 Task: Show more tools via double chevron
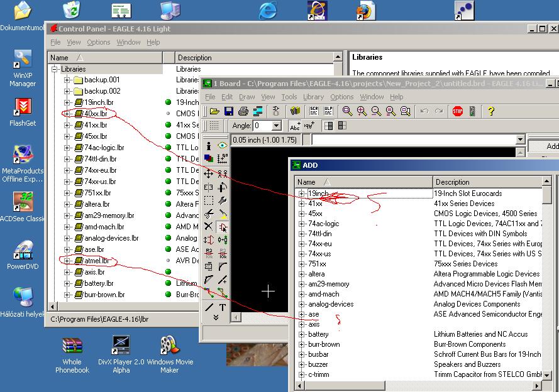point(216,318)
